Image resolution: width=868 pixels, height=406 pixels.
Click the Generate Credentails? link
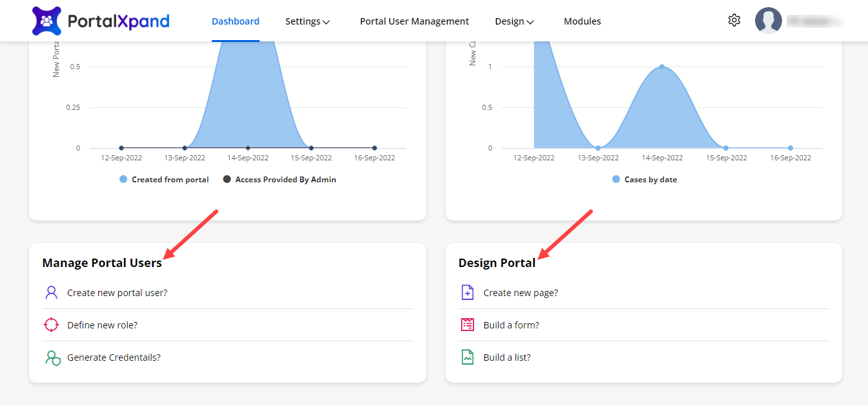coord(114,358)
